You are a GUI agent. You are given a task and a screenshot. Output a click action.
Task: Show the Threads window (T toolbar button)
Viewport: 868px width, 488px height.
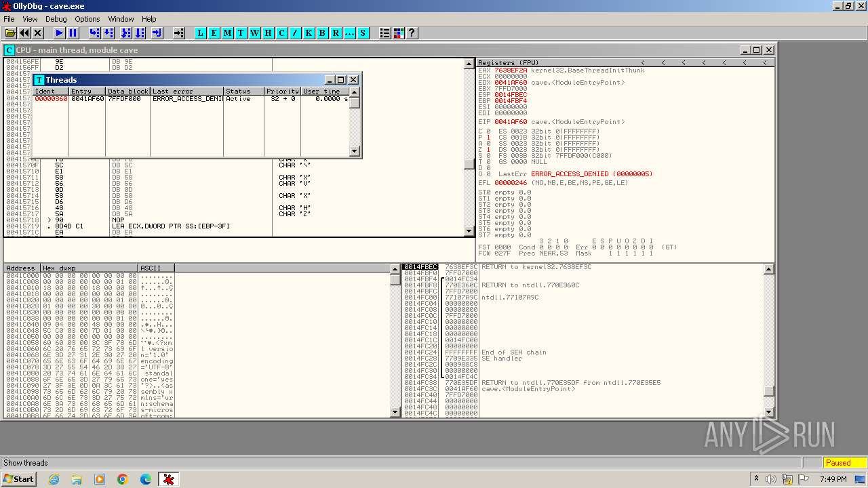tap(241, 33)
